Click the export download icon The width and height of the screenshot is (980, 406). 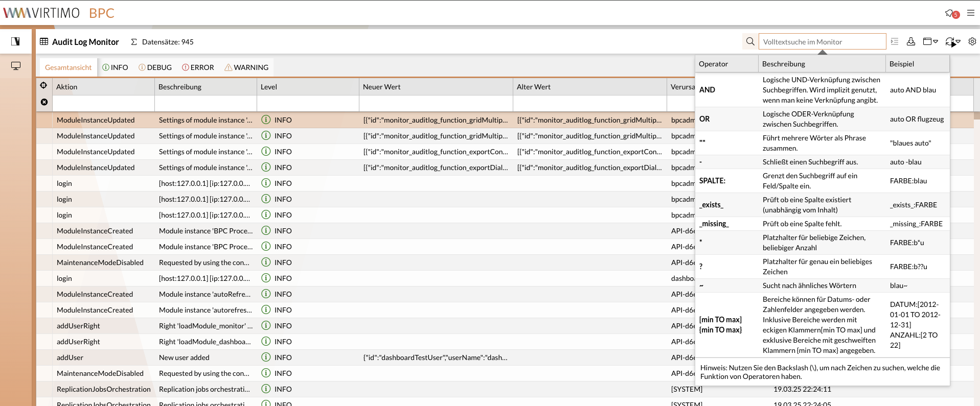[x=911, y=41]
